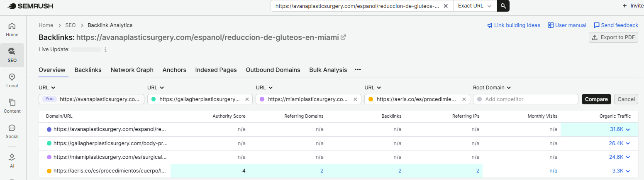Click miamiplasticsurgery.com row URL

pos(110,157)
